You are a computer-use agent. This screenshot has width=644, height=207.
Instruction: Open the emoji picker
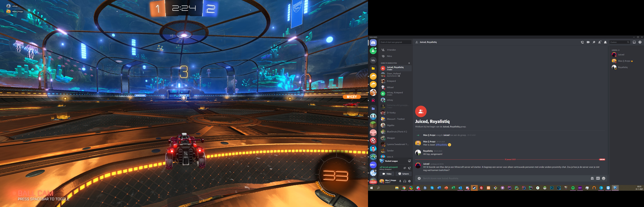click(x=603, y=178)
